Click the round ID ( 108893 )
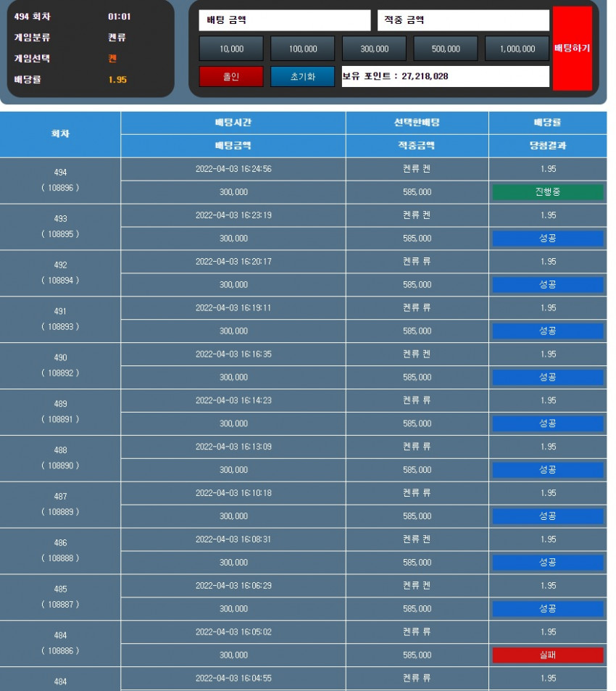This screenshot has width=616, height=691. coord(60,326)
